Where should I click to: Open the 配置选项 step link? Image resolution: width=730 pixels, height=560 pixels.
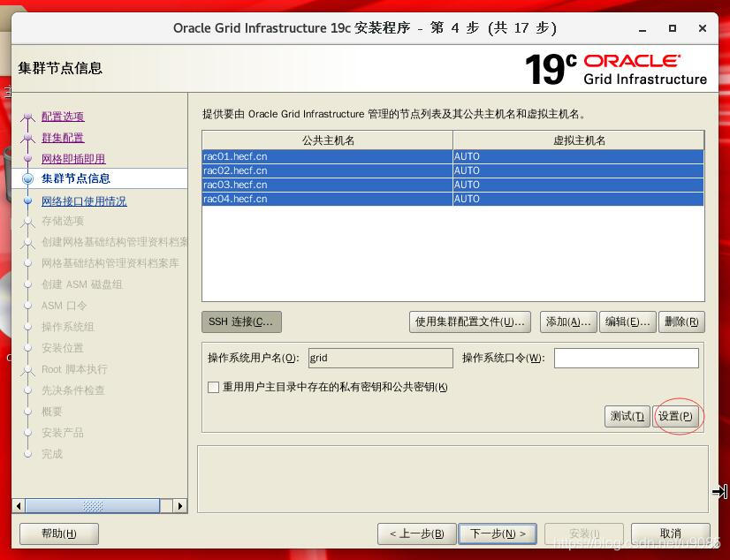click(63, 117)
